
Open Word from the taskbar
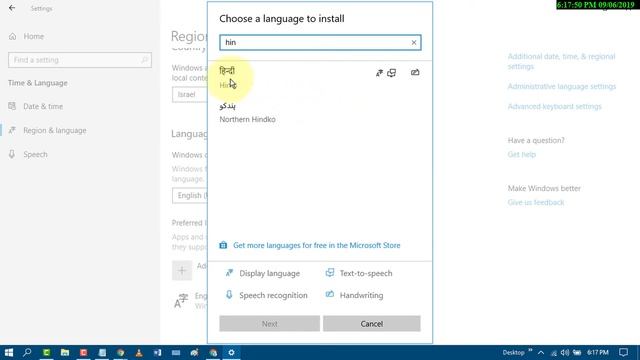[158, 353]
